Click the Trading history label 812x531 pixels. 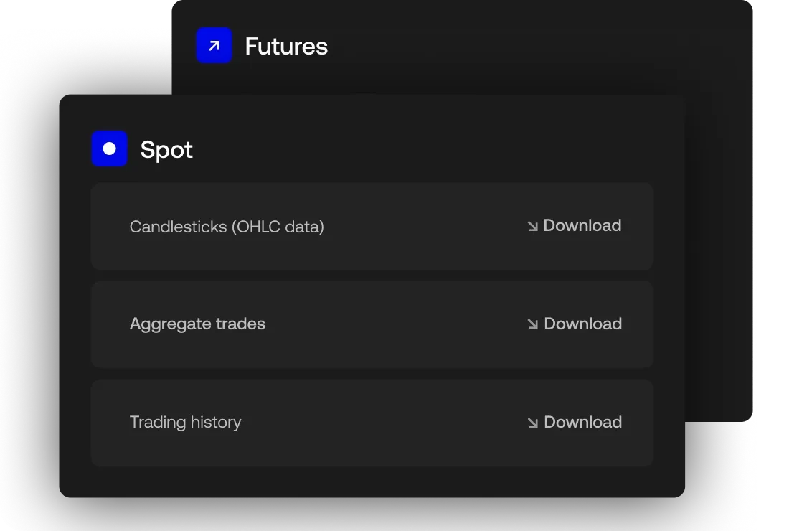[x=185, y=423]
